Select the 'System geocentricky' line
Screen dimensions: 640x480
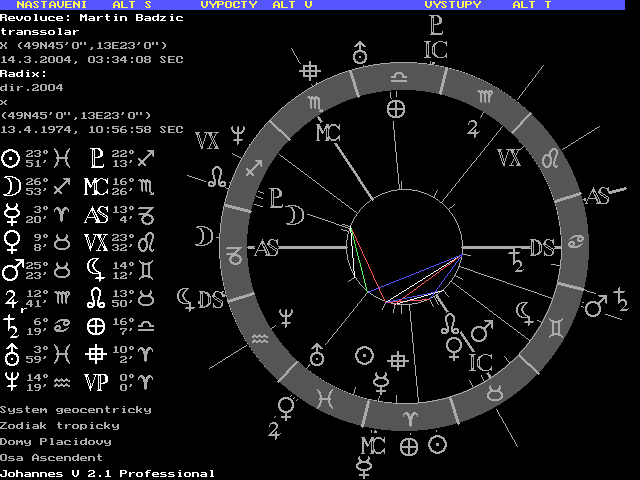pyautogui.click(x=75, y=409)
